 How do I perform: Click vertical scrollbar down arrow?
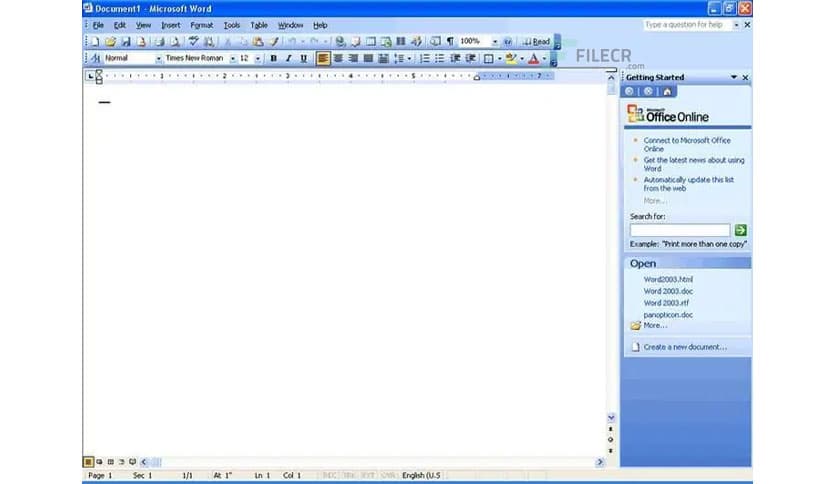[611, 417]
